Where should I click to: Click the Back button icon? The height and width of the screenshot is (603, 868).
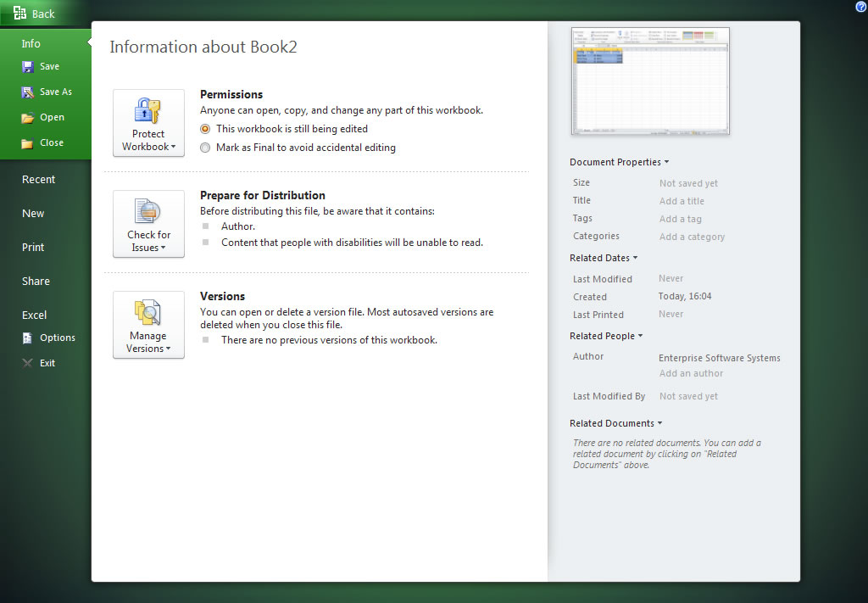tap(20, 14)
